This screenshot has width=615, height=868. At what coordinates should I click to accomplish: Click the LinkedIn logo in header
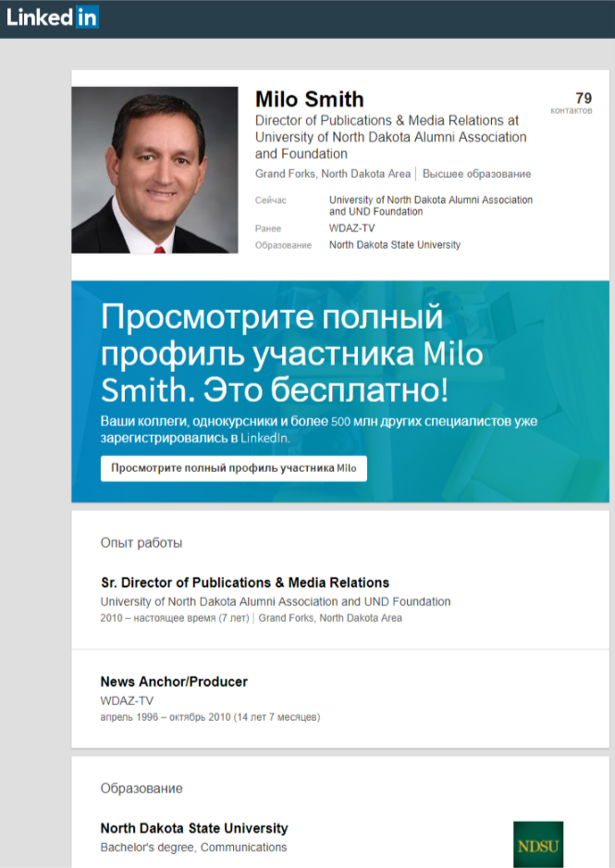[53, 18]
